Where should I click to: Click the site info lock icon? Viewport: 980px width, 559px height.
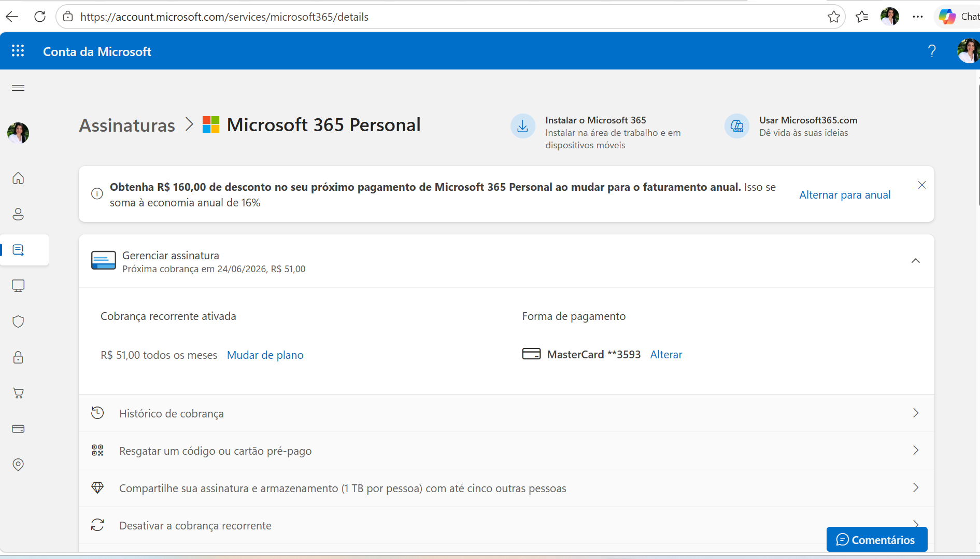click(x=68, y=17)
